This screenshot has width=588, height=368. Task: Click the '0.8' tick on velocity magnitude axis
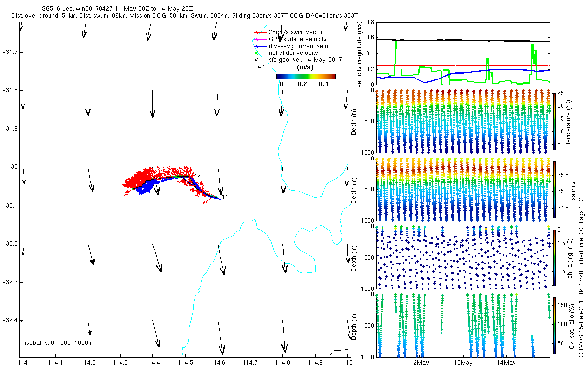coord(370,22)
